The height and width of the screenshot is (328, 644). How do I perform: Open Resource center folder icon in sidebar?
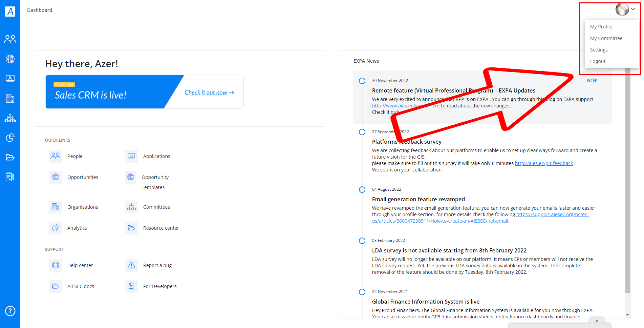[x=10, y=157]
